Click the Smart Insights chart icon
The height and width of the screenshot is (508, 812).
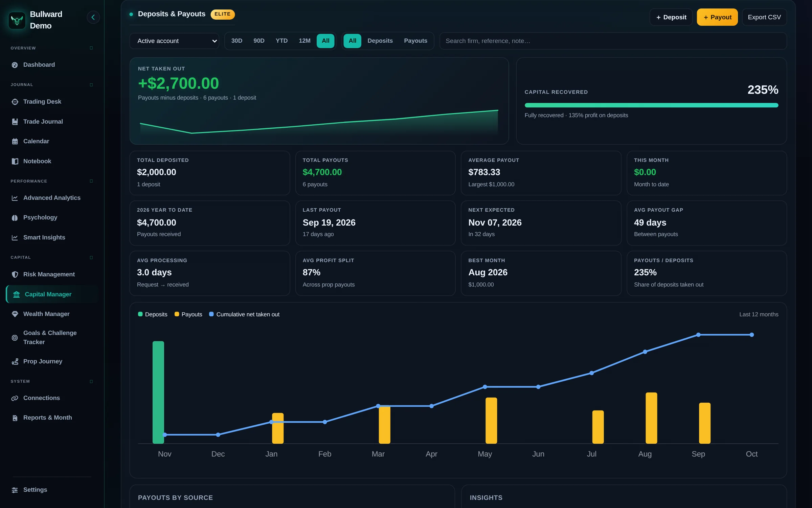tap(15, 238)
